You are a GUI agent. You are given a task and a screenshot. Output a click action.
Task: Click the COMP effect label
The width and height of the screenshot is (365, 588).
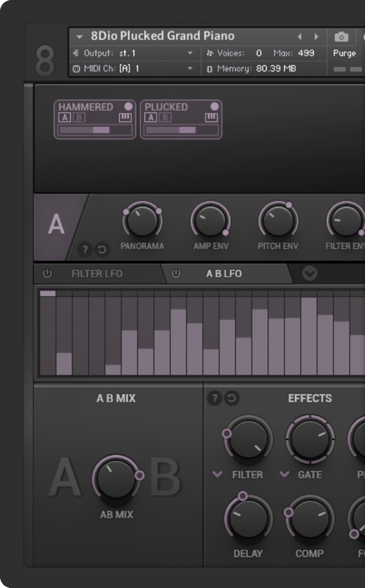[309, 554]
